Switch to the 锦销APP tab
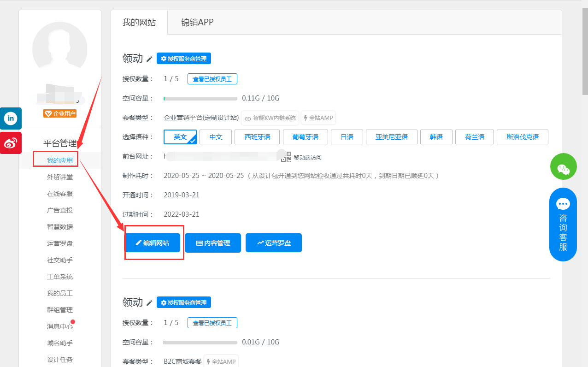Screen dimensions: 588x367 tap(197, 22)
